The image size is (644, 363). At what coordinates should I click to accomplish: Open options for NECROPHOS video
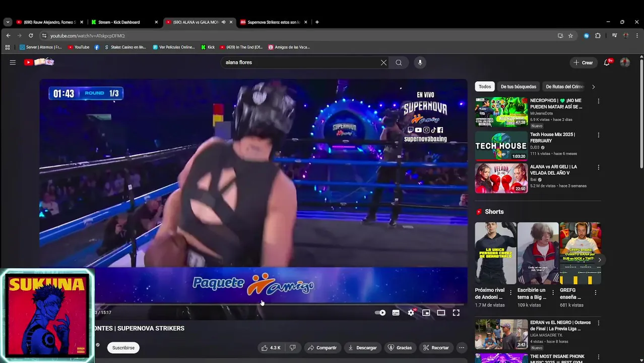599,101
